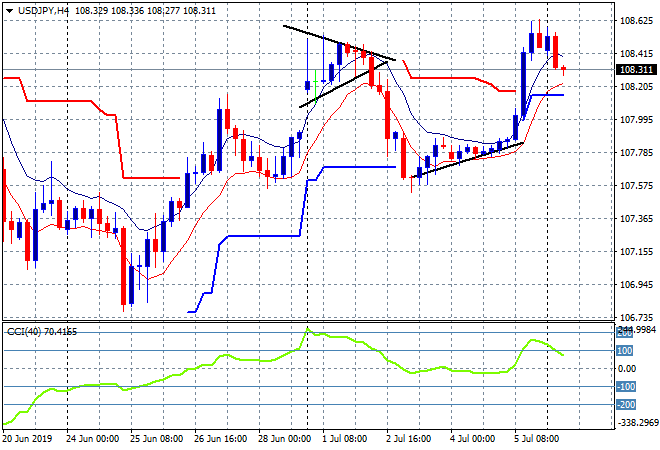Click the 20 Jun 2019 date label

pos(27,439)
